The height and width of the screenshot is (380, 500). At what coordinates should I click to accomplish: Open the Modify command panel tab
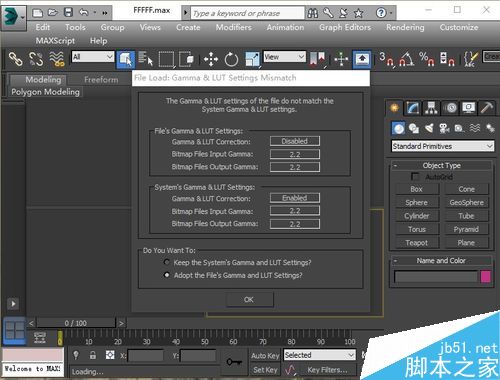pyautogui.click(x=413, y=108)
